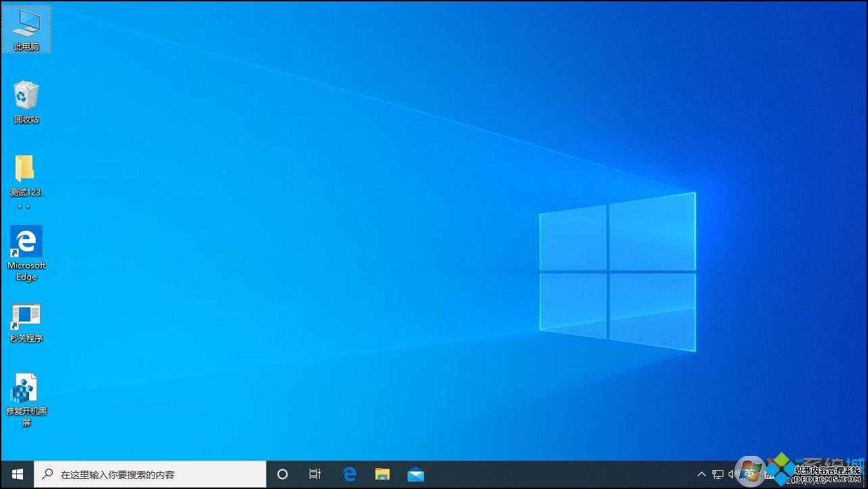
Task: Select the Microsoft Edge desktop shortcut
Action: coord(26,253)
